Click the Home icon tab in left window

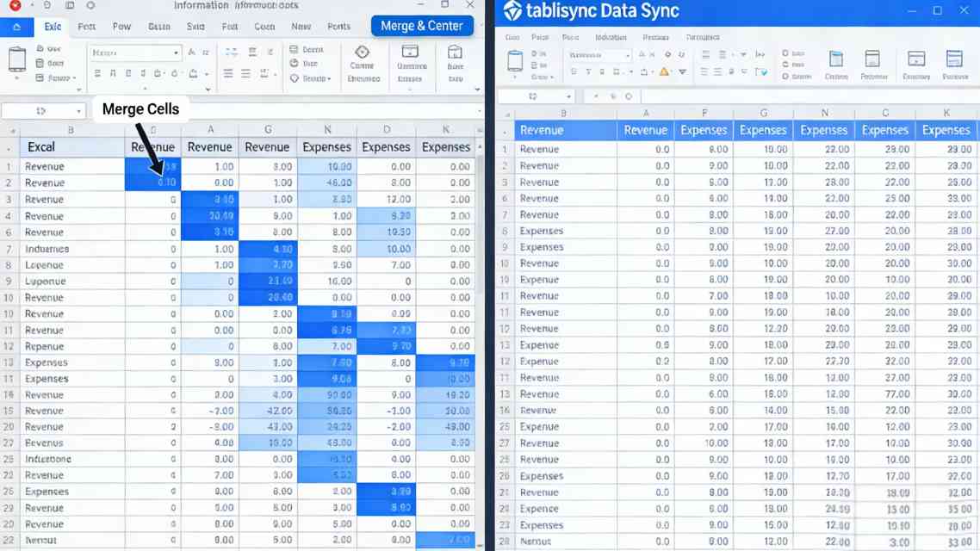pos(17,27)
